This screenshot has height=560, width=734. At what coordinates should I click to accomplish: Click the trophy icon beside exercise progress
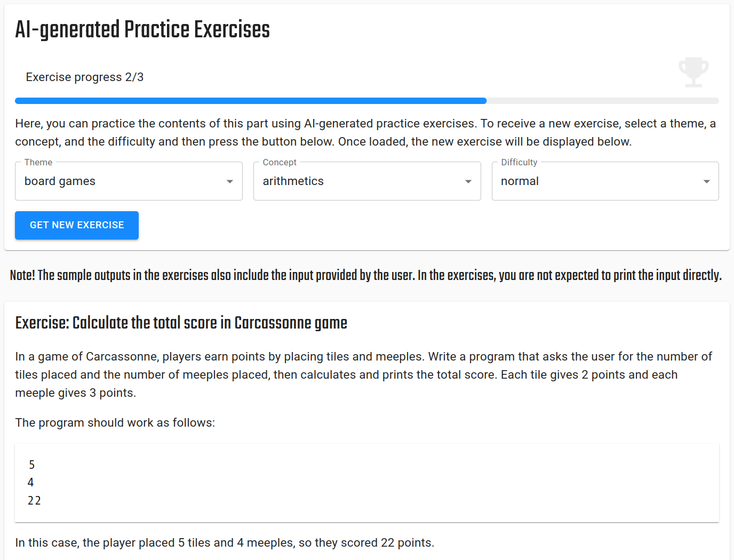tap(693, 72)
